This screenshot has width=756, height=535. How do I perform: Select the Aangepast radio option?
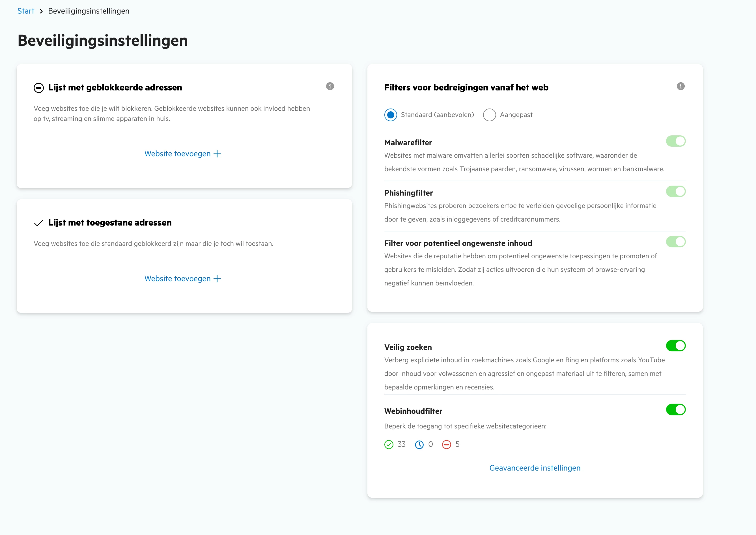[489, 115]
